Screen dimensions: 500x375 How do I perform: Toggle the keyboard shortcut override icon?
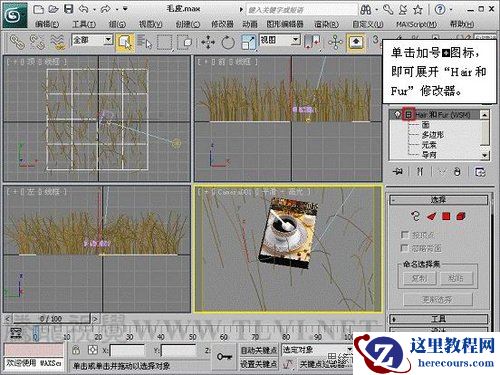click(356, 42)
